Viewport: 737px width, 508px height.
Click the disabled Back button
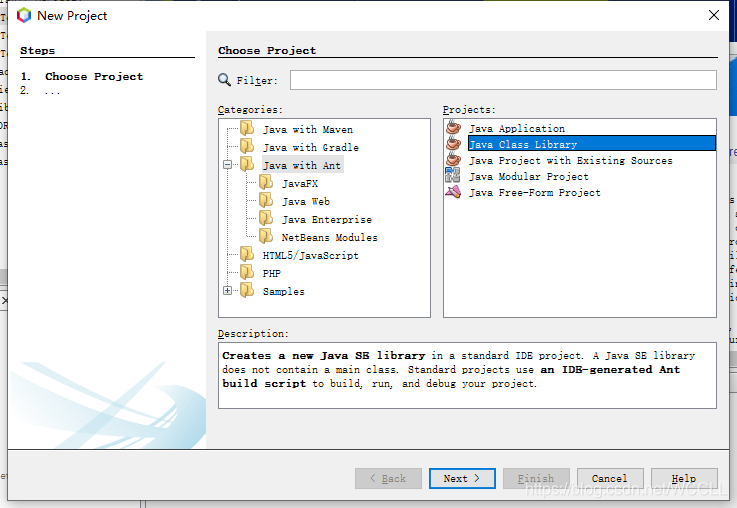click(x=388, y=478)
